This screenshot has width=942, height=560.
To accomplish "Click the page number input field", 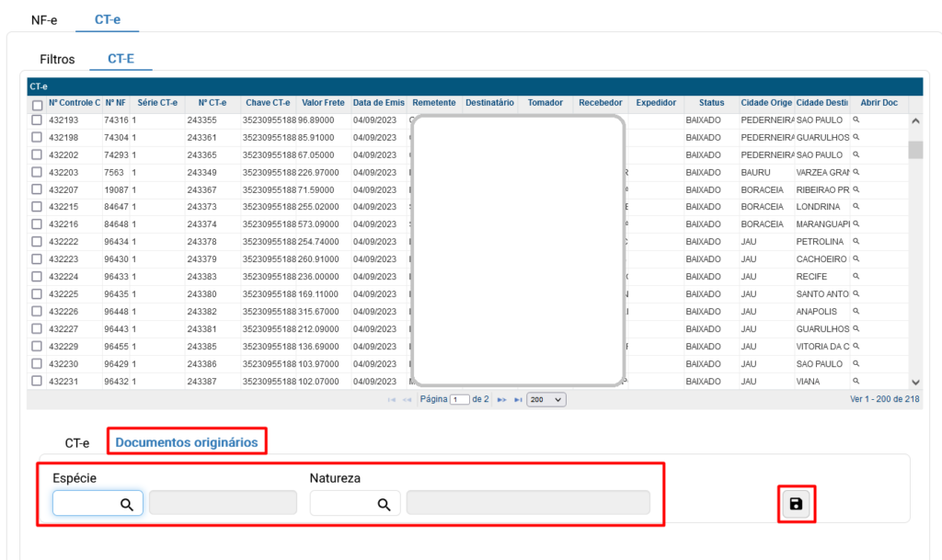I will (459, 400).
